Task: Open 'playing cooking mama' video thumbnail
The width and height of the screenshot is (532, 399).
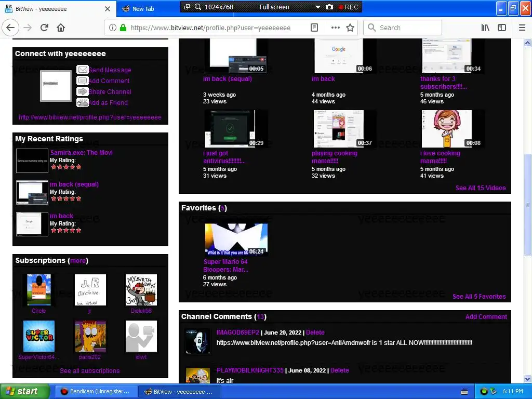Action: 345,129
